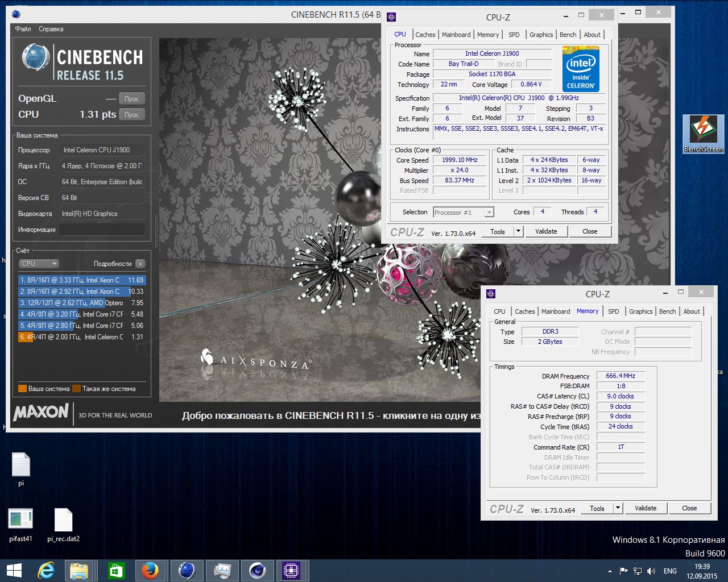This screenshot has height=582, width=728.
Task: Switch to Caches tab in upper CPU-Z
Action: [425, 35]
